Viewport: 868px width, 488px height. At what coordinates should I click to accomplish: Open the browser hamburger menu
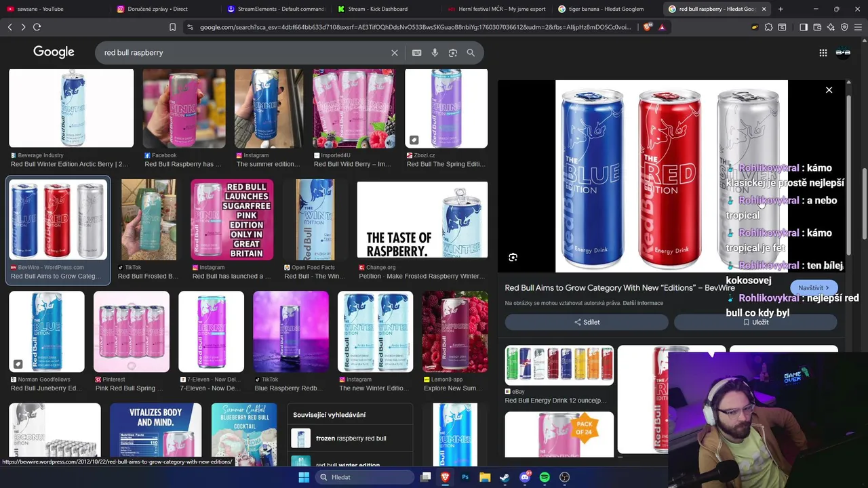[858, 27]
